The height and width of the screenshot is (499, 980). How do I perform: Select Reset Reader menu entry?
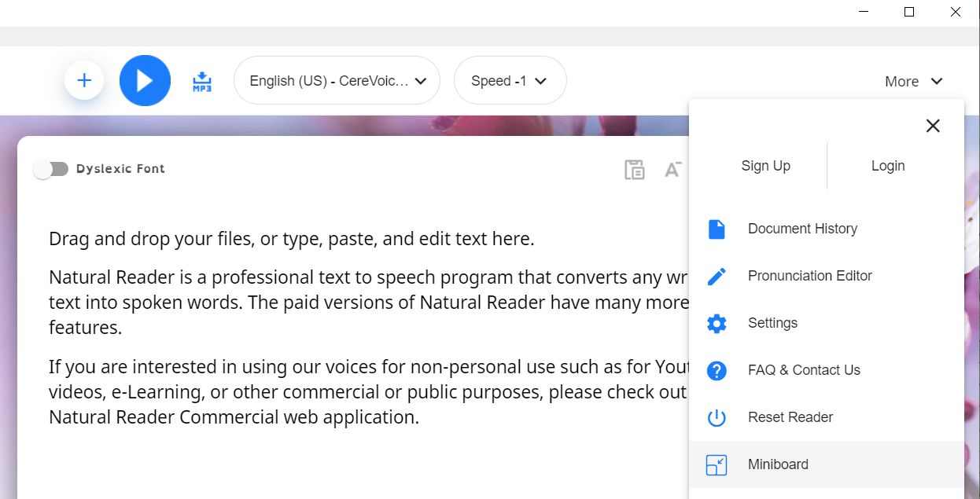click(827, 417)
